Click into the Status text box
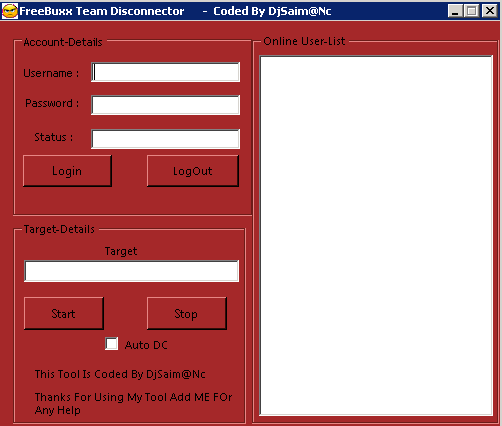 165,139
